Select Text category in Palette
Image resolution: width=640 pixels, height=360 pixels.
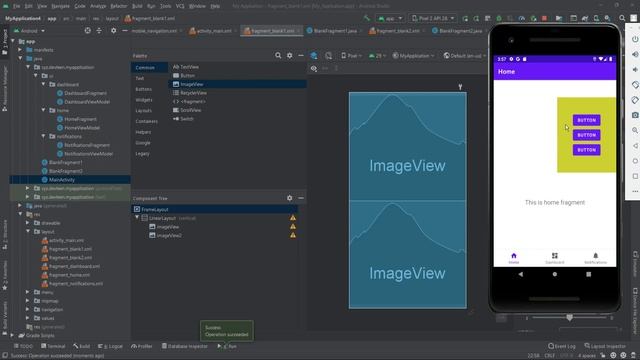tap(140, 78)
